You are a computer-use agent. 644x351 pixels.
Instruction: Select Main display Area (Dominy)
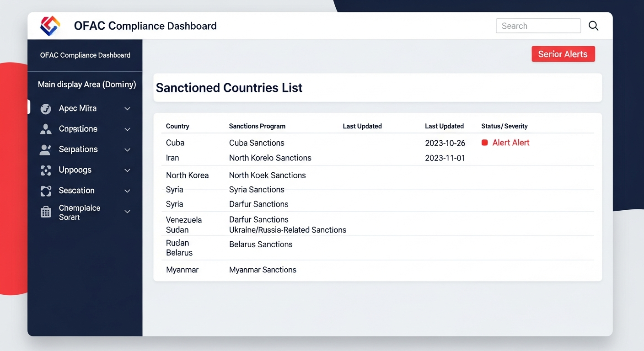[x=86, y=84]
